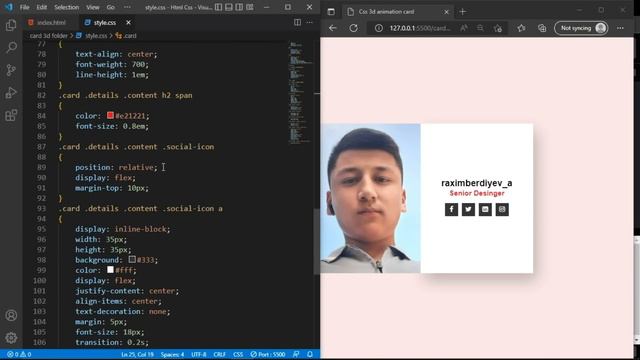Viewport: 640px width, 360px height.
Task: Open the Edit menu
Action: pyautogui.click(x=42, y=7)
